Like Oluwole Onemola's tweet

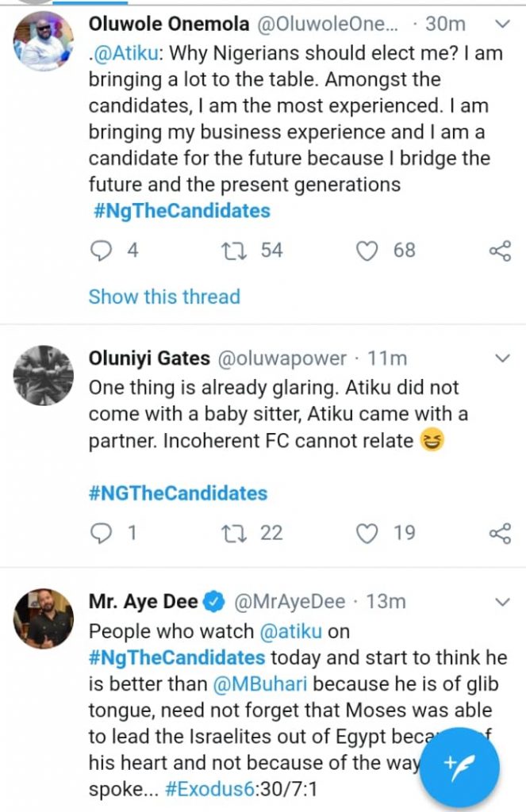coord(367,251)
